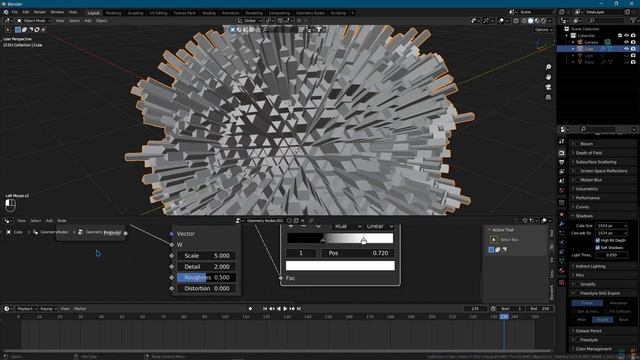Click Select Box icon in Active Tool panel

tap(494, 240)
